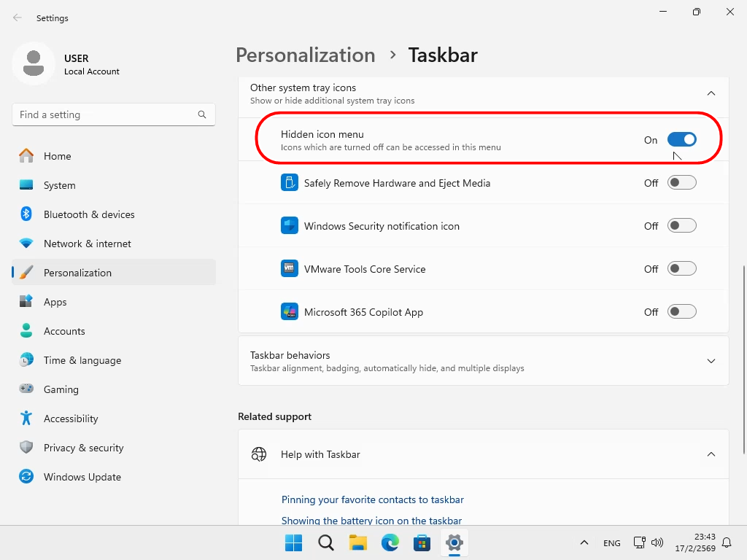
Task: Click the Microsoft 365 Copilot App icon
Action: coord(290,312)
